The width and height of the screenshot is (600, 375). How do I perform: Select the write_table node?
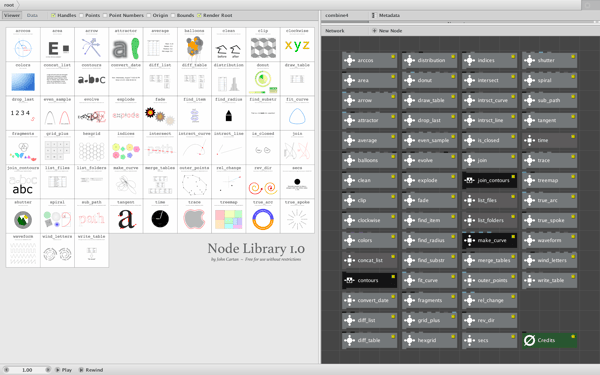coord(549,280)
